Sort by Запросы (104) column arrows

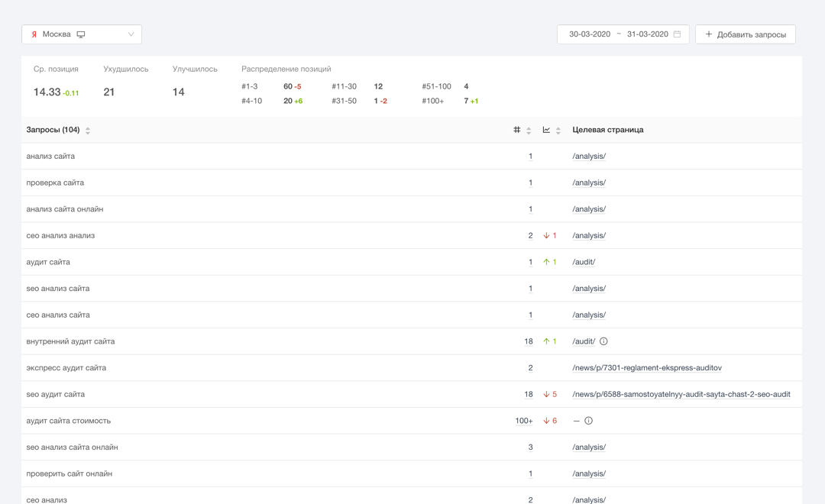(x=88, y=131)
